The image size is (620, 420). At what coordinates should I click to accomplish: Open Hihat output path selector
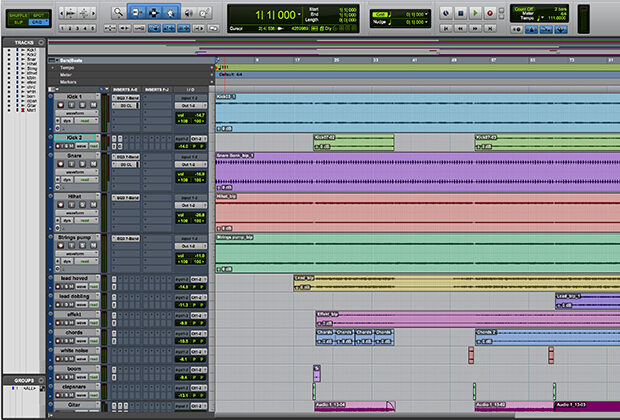point(191,205)
